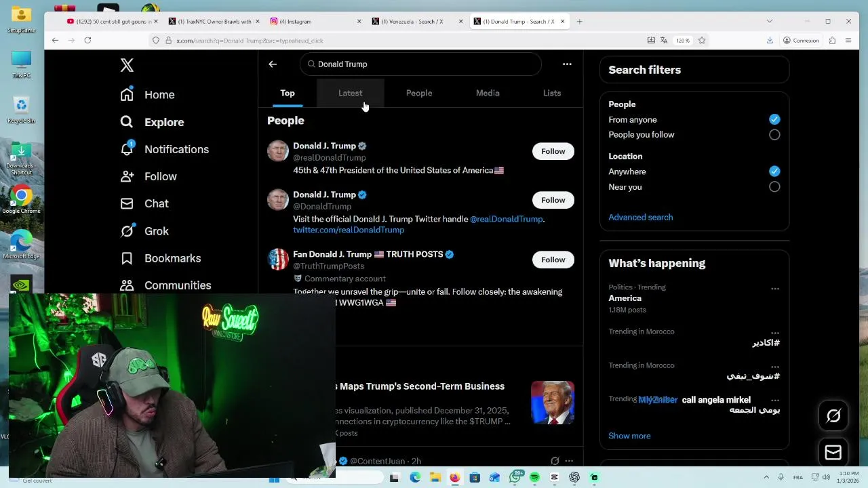Screen dimensions: 868x488
Task: Close the Instagram browser tab
Action: 359,22
